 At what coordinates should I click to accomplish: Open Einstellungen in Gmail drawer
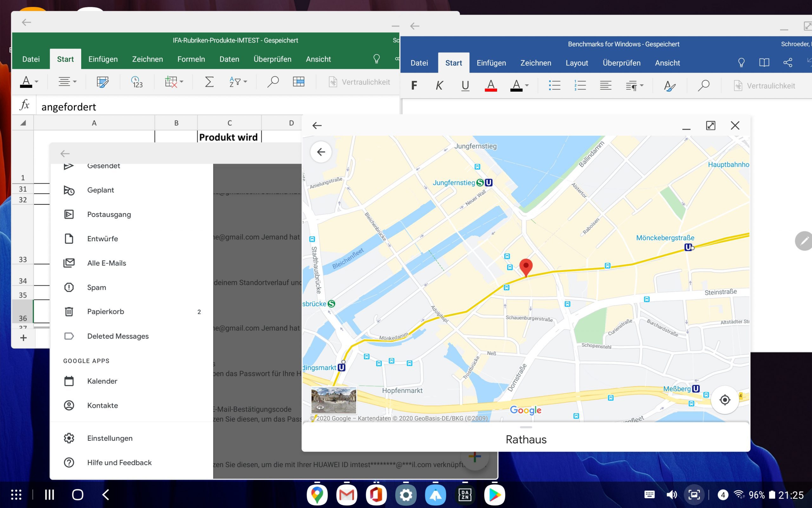pyautogui.click(x=131, y=438)
